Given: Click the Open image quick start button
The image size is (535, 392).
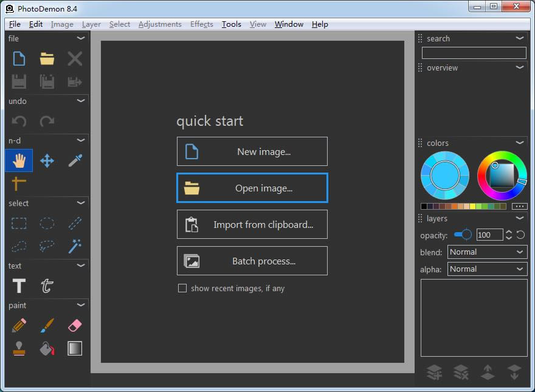Looking at the screenshot, I should tap(252, 188).
